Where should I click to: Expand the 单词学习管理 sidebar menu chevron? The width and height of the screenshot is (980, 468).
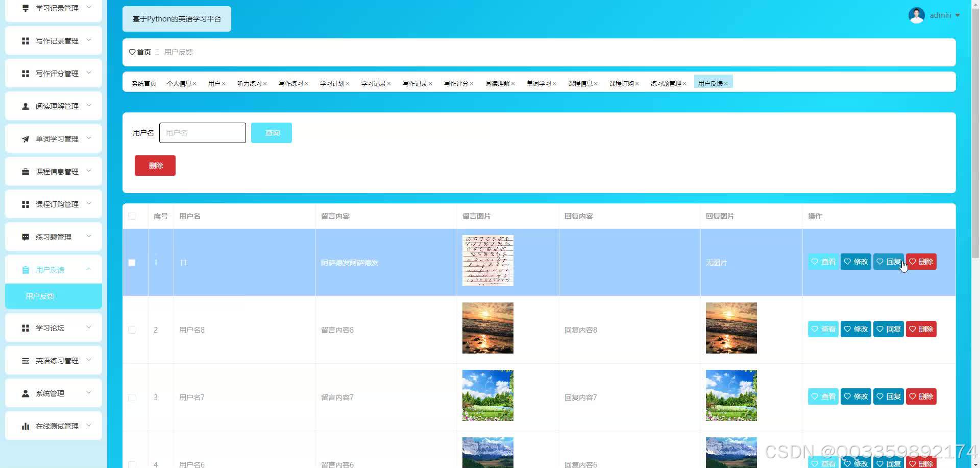coord(89,138)
